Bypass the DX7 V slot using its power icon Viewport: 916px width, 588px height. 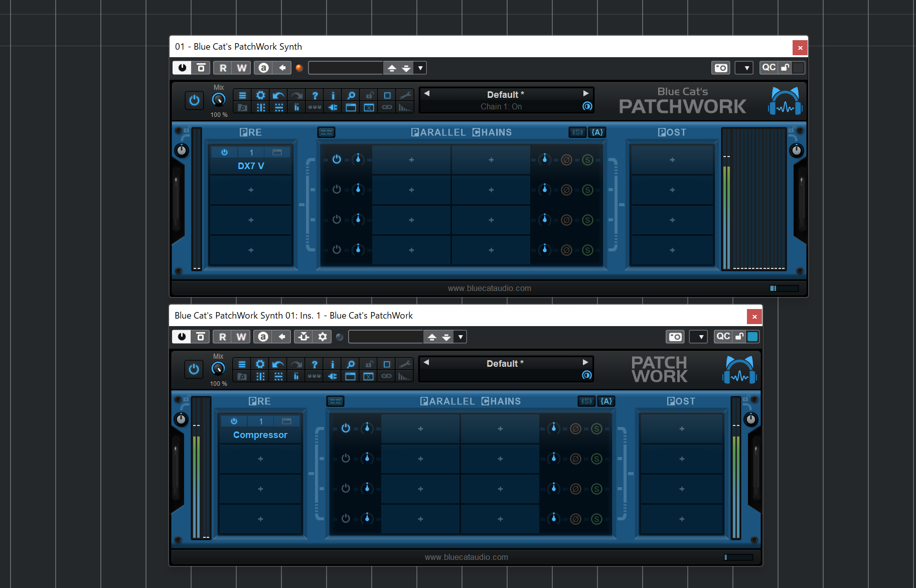tap(224, 152)
